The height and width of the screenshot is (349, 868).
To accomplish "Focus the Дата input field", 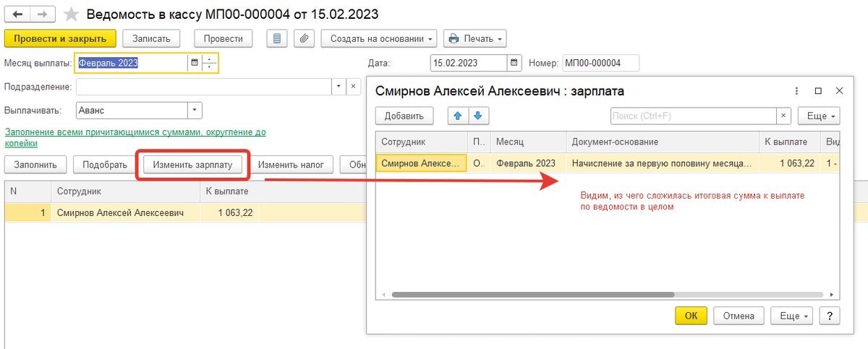I will (x=468, y=63).
